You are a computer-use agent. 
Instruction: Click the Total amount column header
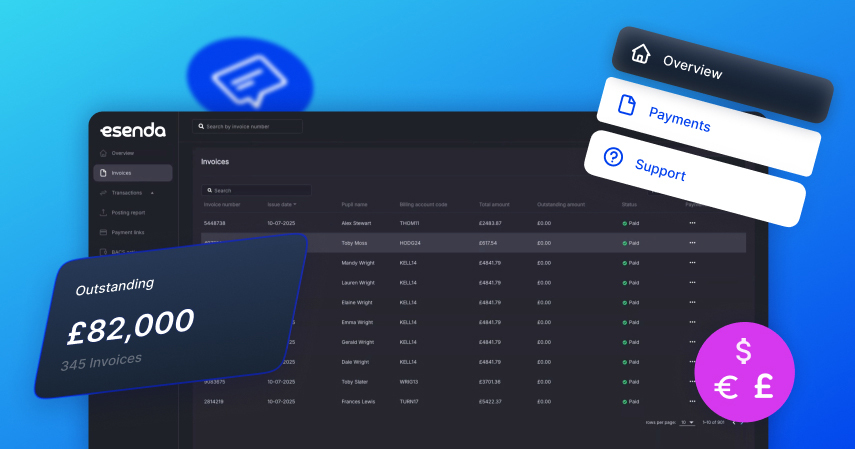coord(494,205)
